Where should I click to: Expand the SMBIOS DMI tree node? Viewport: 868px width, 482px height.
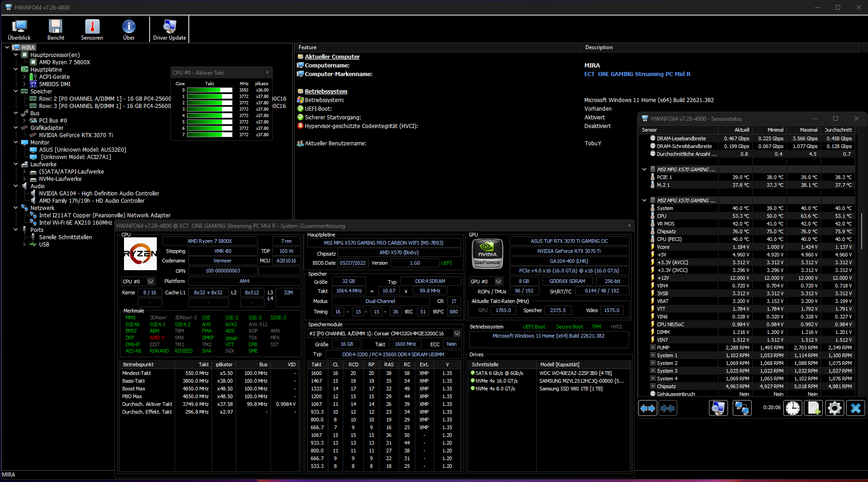click(25, 84)
